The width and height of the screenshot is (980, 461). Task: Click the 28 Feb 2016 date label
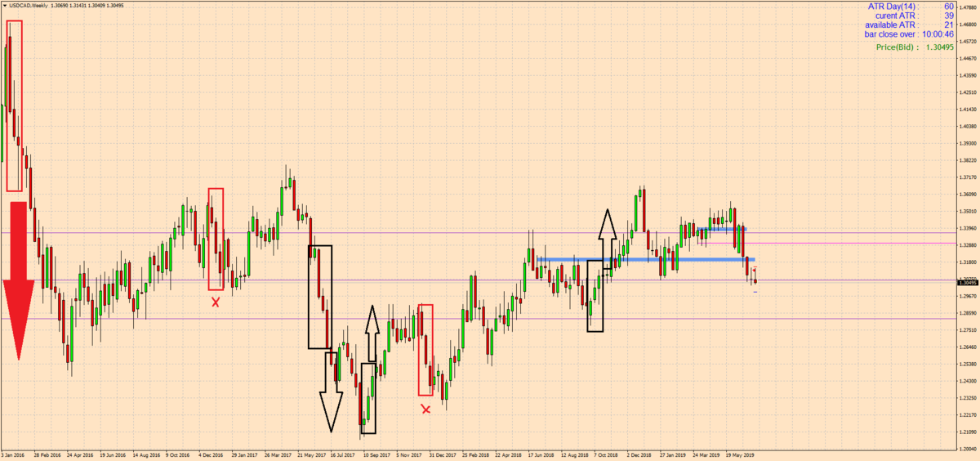(48, 454)
